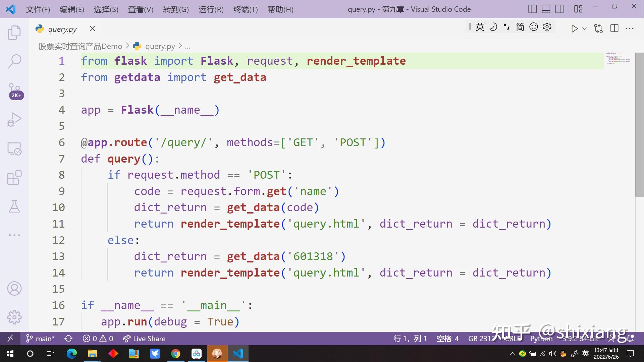
Task: Toggle secondary side bar layout button
Action: [559, 9]
